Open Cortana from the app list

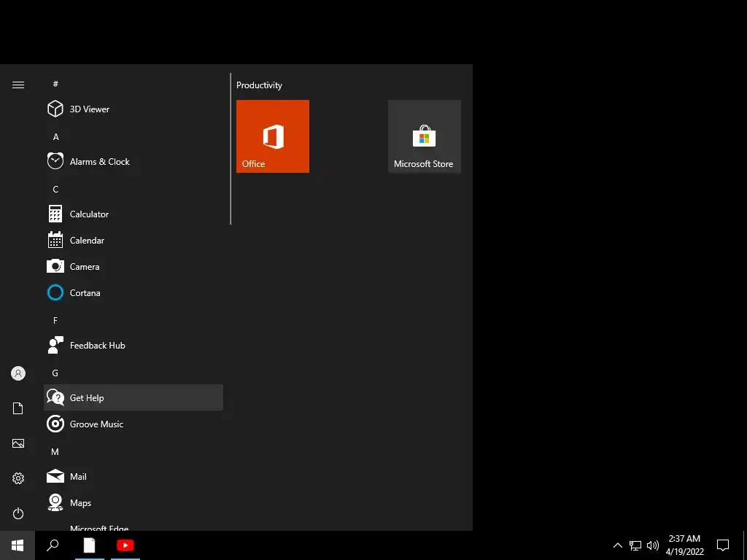pos(133,292)
